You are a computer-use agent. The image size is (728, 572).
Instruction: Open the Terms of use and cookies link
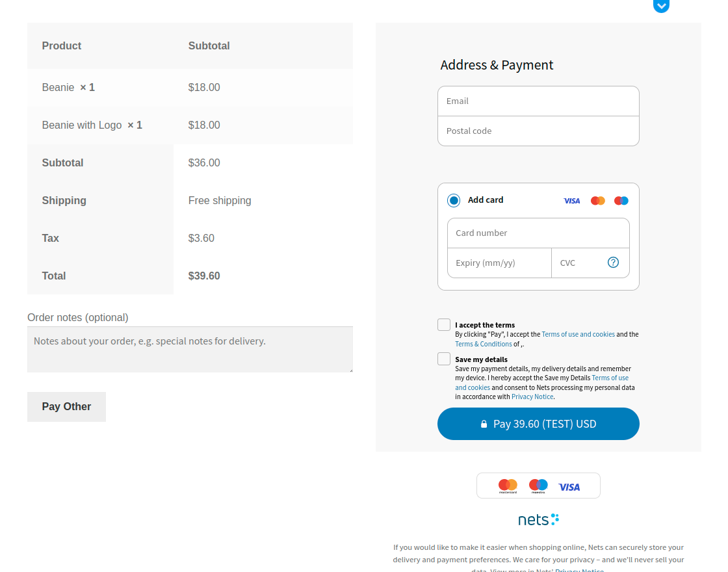pos(578,334)
